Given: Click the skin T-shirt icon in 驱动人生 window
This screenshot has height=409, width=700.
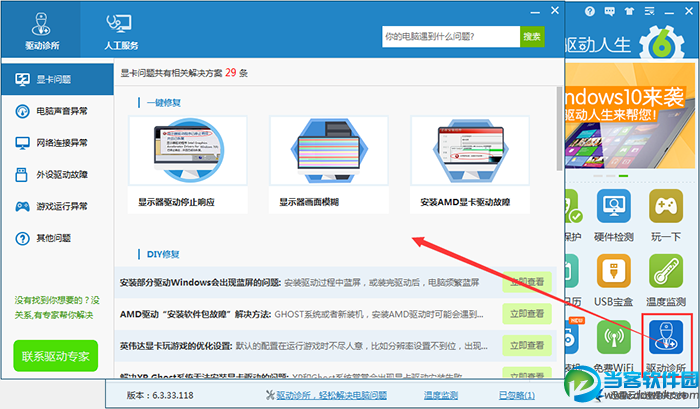Looking at the screenshot, I should pos(629,12).
